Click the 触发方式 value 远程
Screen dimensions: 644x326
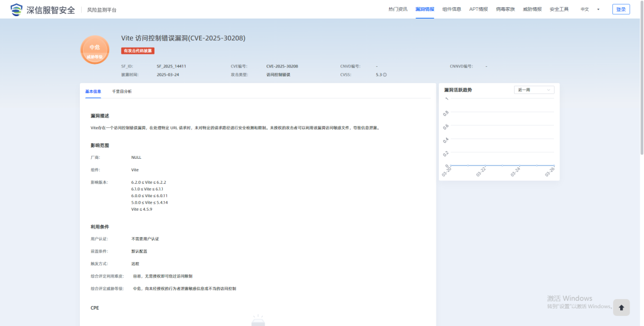point(135,264)
